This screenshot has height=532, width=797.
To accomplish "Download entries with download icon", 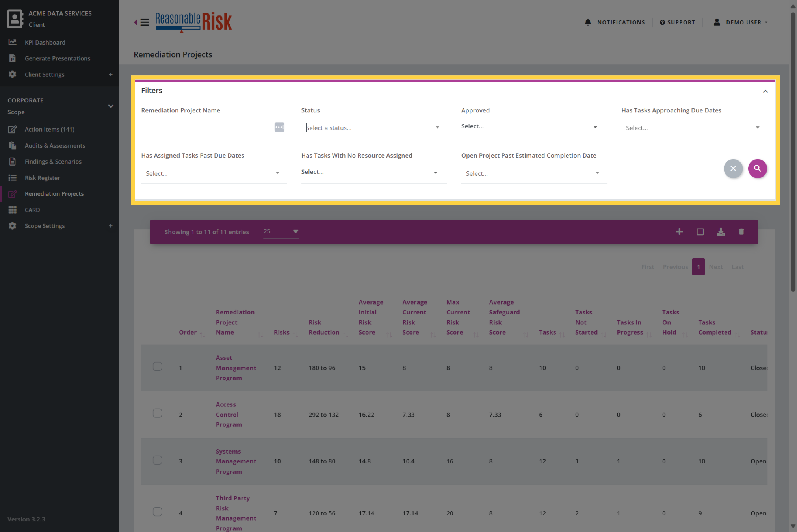I will click(x=721, y=232).
